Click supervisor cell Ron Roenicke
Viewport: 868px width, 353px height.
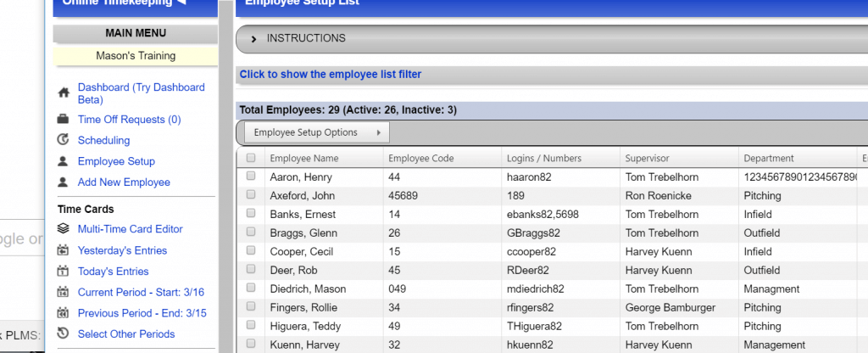(658, 196)
